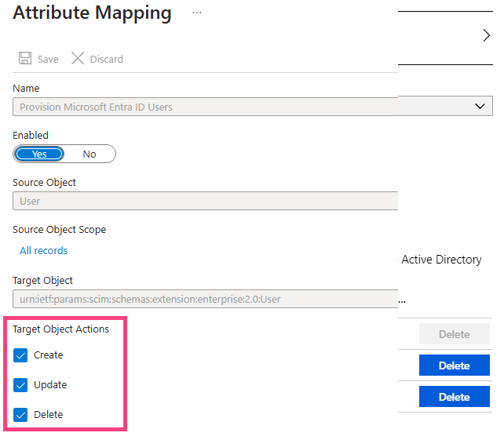Uncheck the Create action checkbox
Screen dimensions: 504x440
20,355
